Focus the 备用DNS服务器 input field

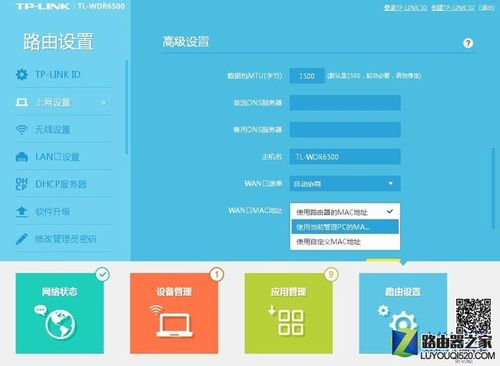345,129
